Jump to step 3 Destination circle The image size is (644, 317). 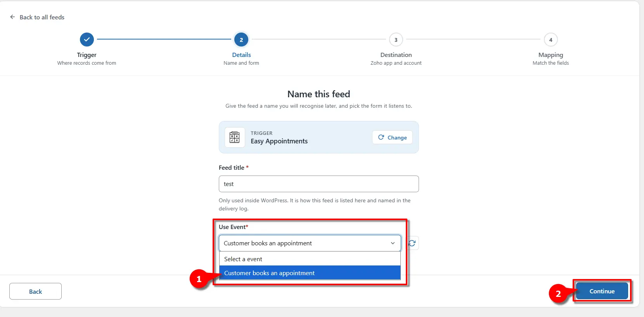click(396, 40)
